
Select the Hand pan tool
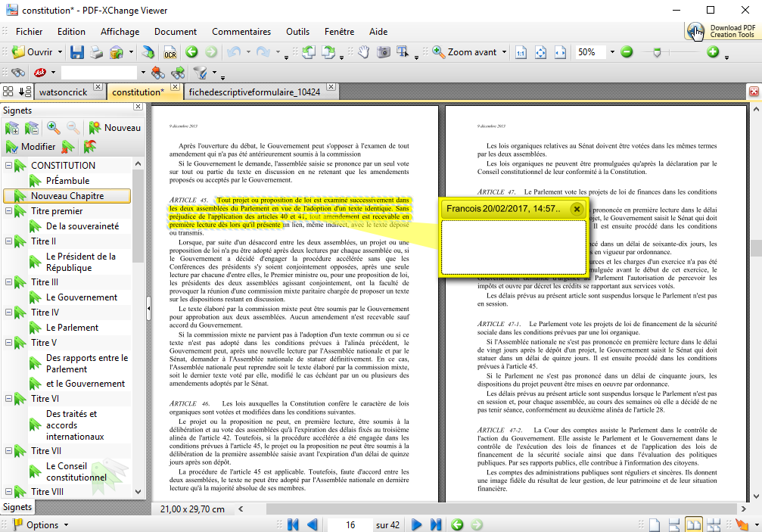pyautogui.click(x=364, y=52)
